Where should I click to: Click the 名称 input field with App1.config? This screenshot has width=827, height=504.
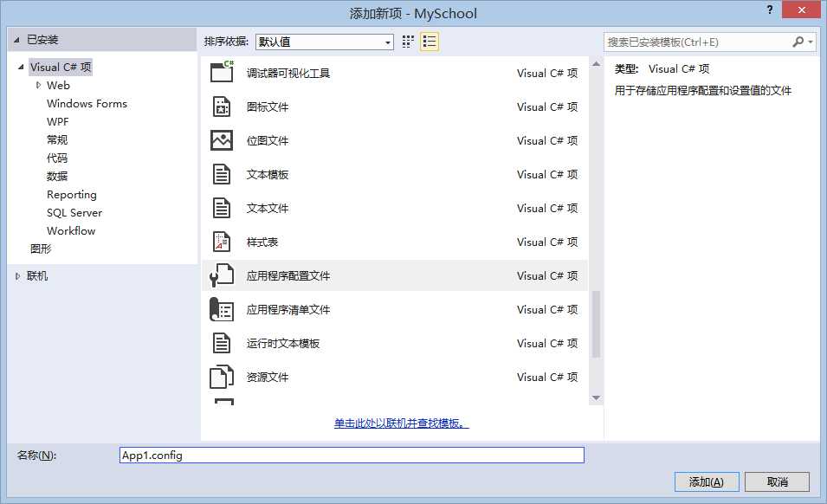point(352,455)
